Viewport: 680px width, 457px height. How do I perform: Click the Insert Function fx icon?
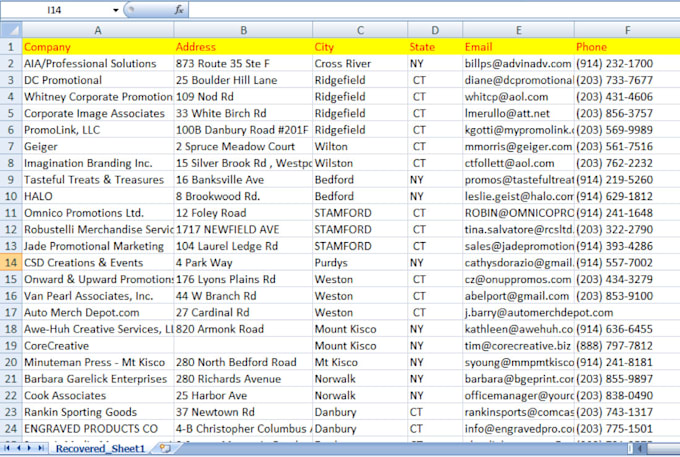pos(179,10)
